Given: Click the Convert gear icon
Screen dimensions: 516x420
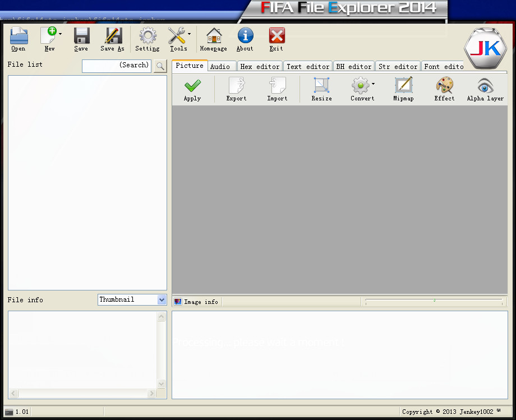Looking at the screenshot, I should point(360,85).
